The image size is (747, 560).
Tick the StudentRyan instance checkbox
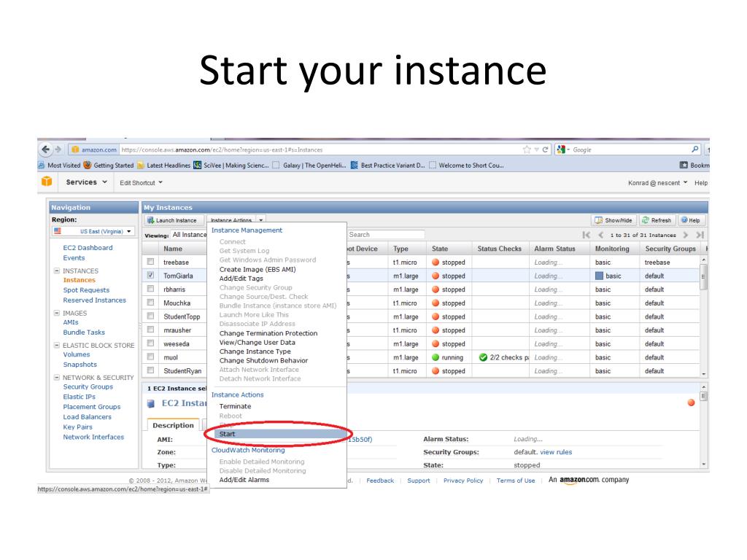(150, 370)
